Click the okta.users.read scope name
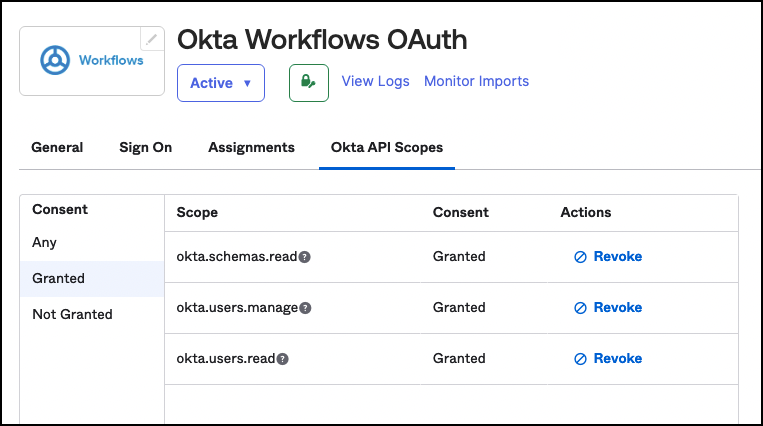This screenshot has width=763, height=426. pyautogui.click(x=226, y=359)
